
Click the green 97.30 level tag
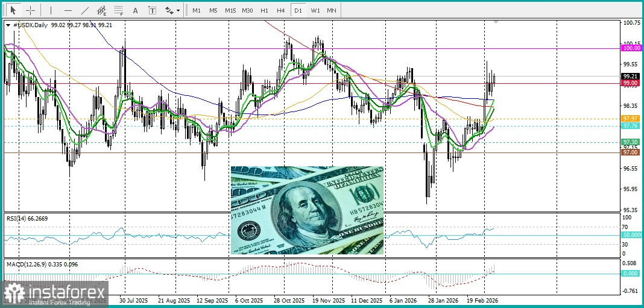tap(631, 142)
